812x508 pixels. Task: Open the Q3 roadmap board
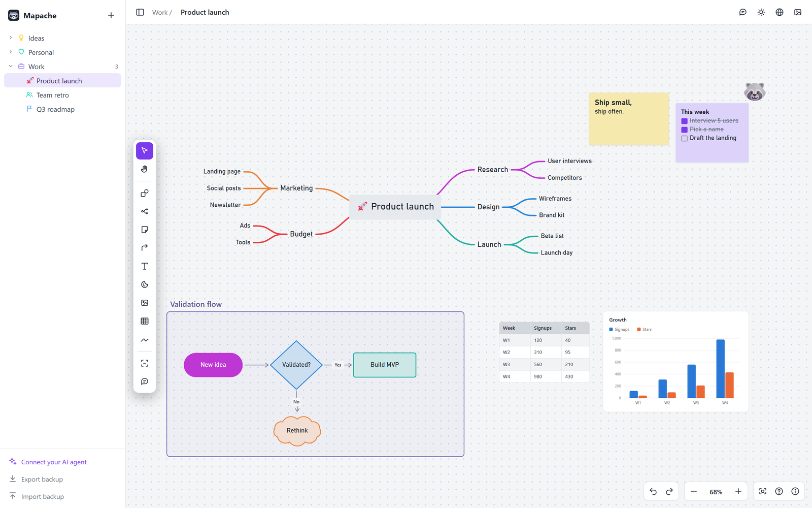coord(62,109)
